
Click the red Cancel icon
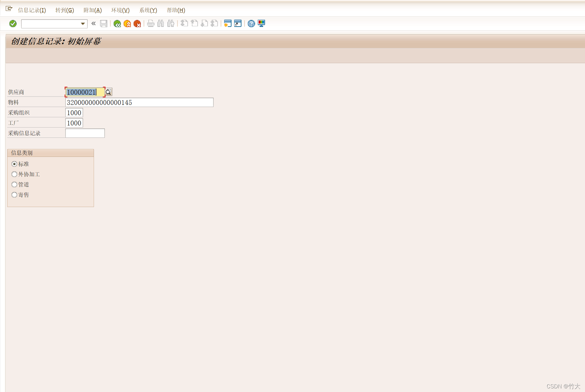(x=137, y=24)
